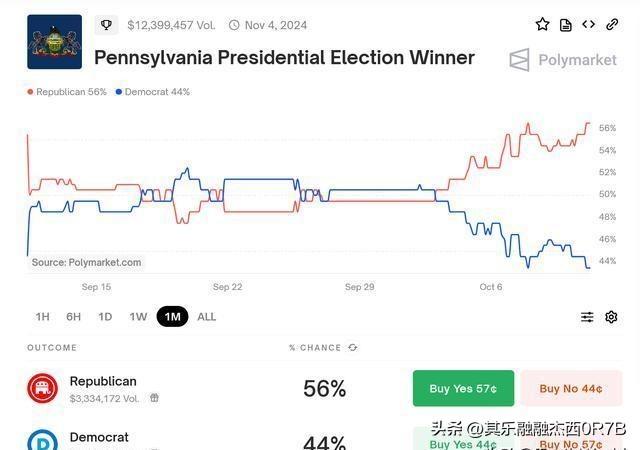Click the Pennsylvania flag market thumbnail
The height and width of the screenshot is (450, 640).
click(x=55, y=42)
